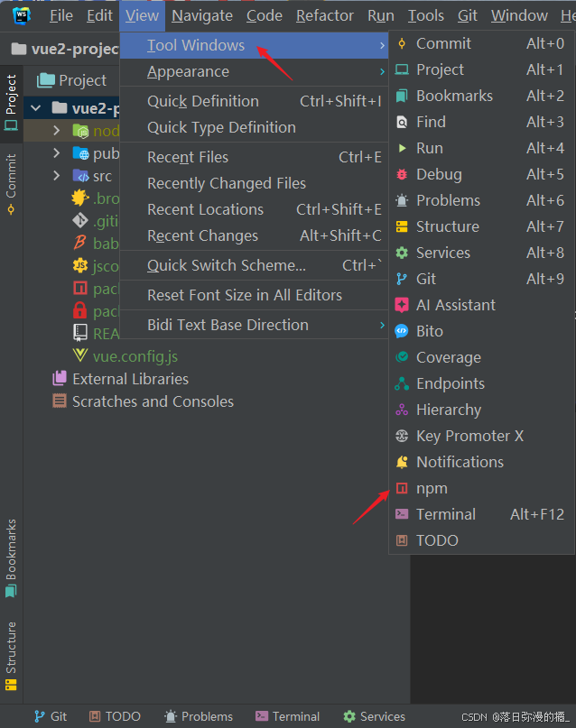Viewport: 576px width, 728px height.
Task: Choose Quick Definition
Action: pyautogui.click(x=254, y=101)
